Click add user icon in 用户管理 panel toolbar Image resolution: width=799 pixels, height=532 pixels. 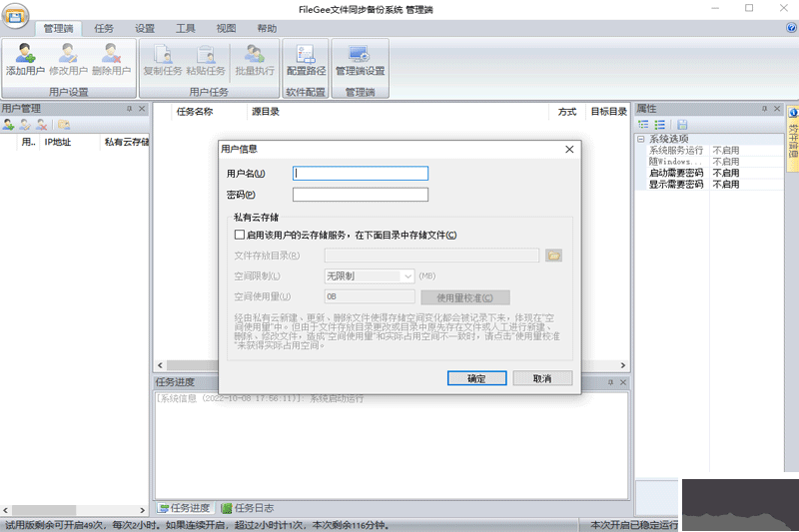pos(8,124)
